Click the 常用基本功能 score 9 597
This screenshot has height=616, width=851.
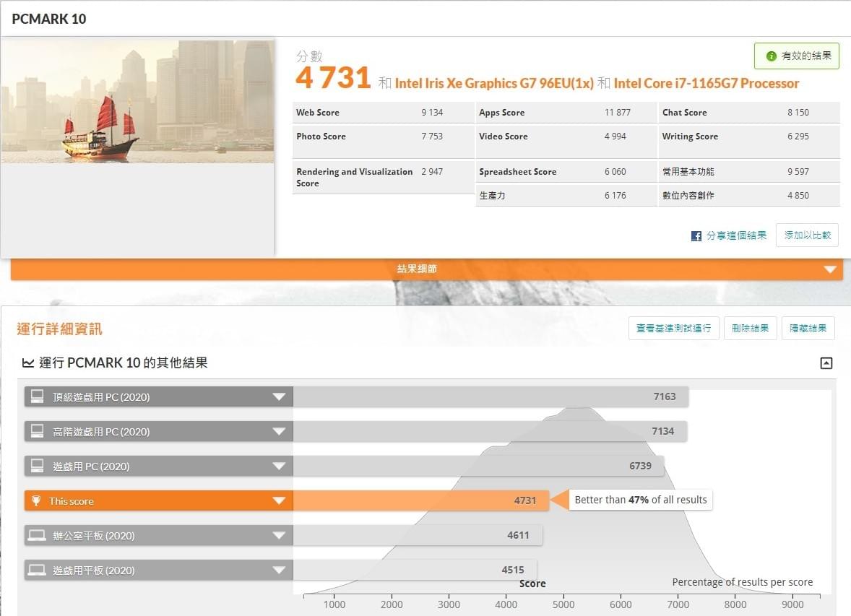pyautogui.click(x=798, y=171)
